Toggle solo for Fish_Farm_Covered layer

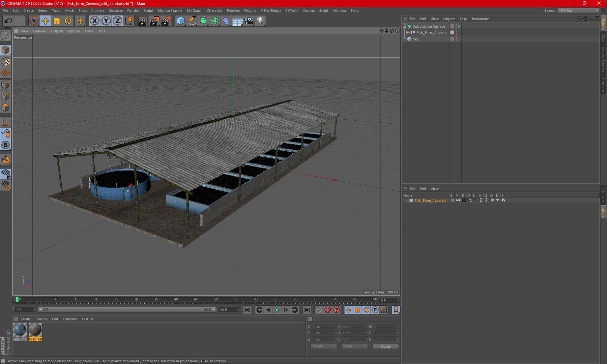click(452, 200)
